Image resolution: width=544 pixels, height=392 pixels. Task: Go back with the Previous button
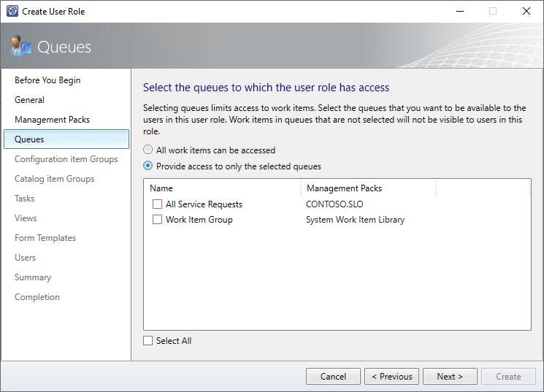(391, 377)
